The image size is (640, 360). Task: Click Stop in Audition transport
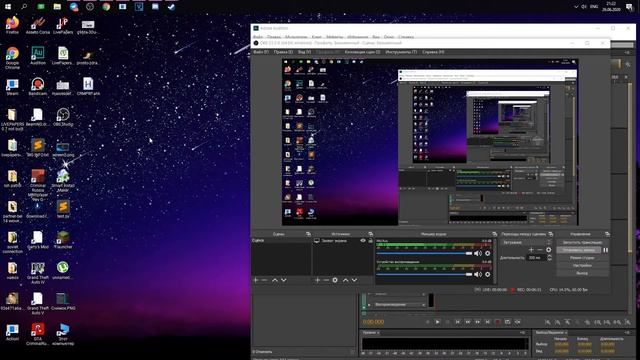click(x=427, y=322)
